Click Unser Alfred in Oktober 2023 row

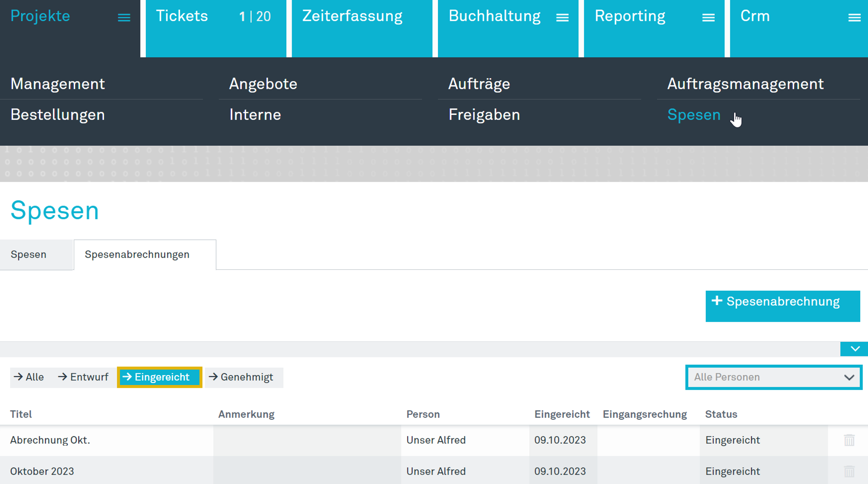click(436, 471)
